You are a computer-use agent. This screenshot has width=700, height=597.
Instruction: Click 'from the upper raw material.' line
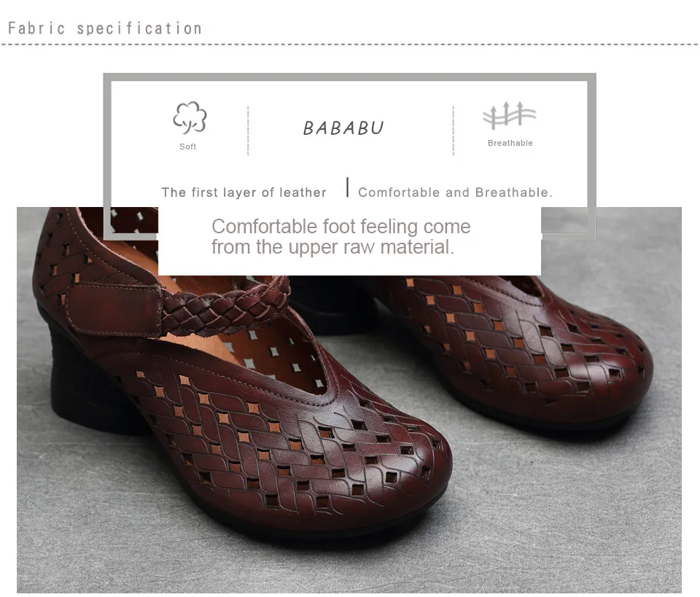point(332,246)
